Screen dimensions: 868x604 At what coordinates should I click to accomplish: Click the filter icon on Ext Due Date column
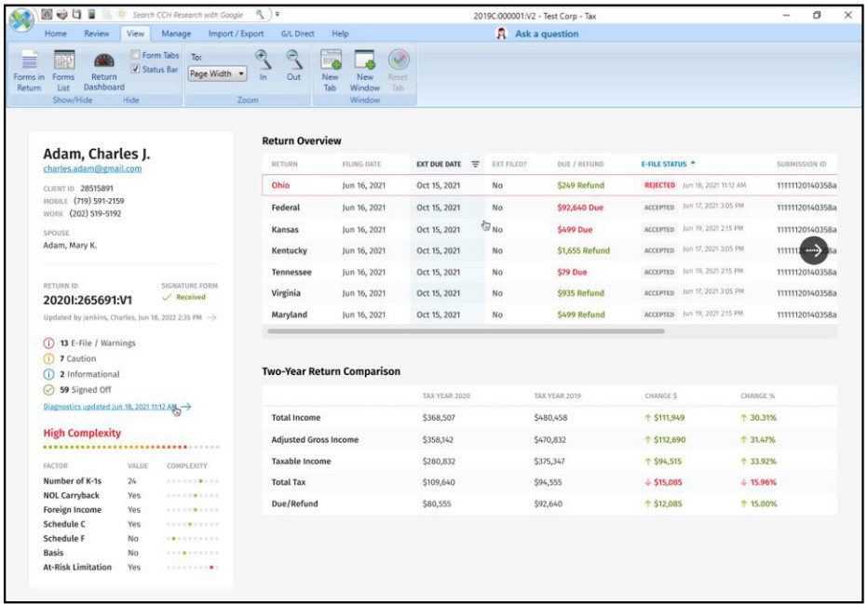pyautogui.click(x=475, y=165)
